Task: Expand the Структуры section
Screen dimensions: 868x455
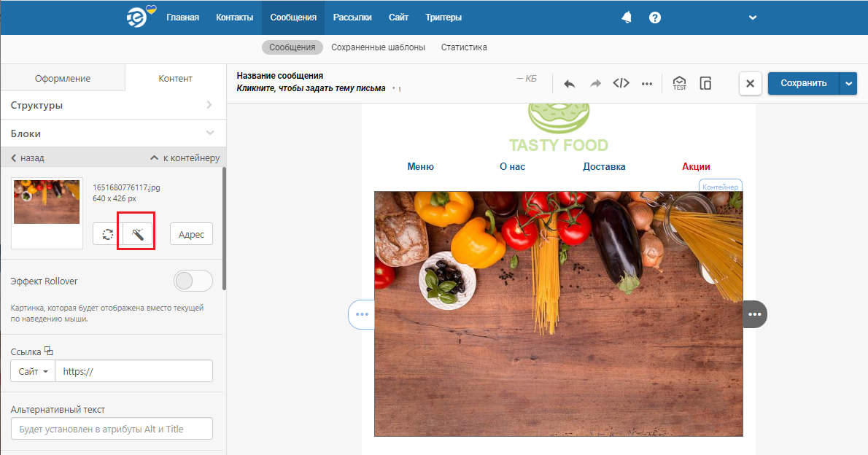Action: pos(112,105)
